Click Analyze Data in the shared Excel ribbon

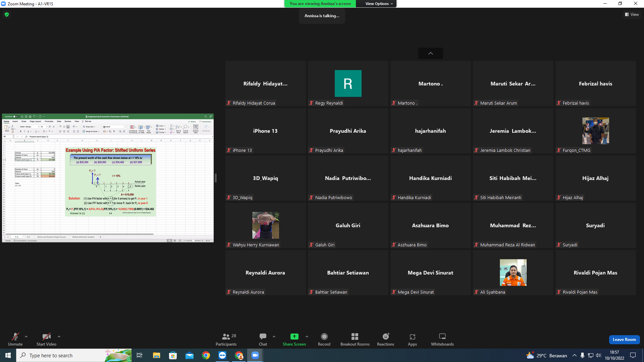click(196, 129)
